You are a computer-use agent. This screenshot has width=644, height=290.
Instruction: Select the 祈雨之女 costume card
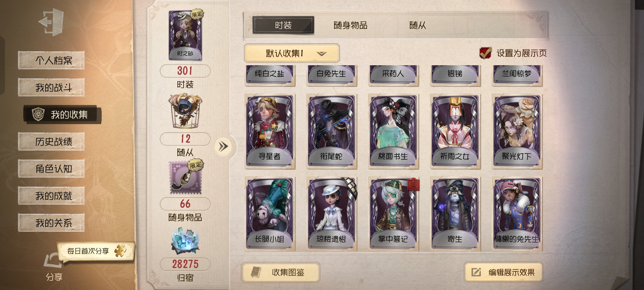point(455,131)
